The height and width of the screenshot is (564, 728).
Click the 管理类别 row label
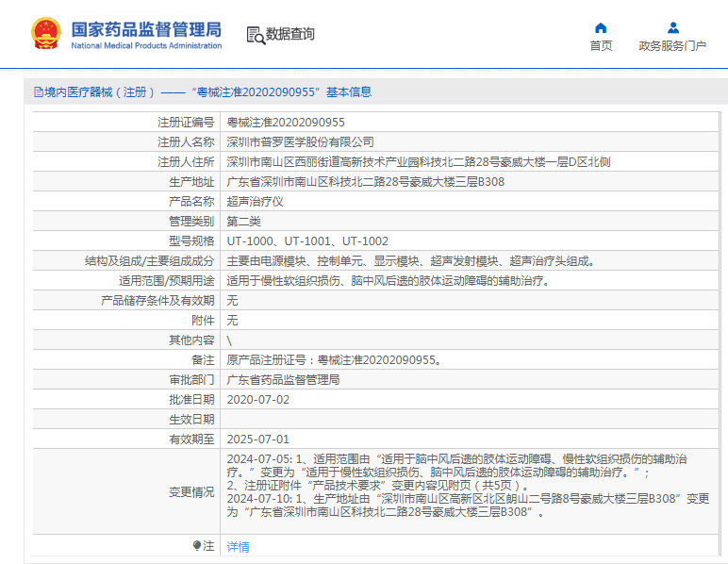pos(191,222)
